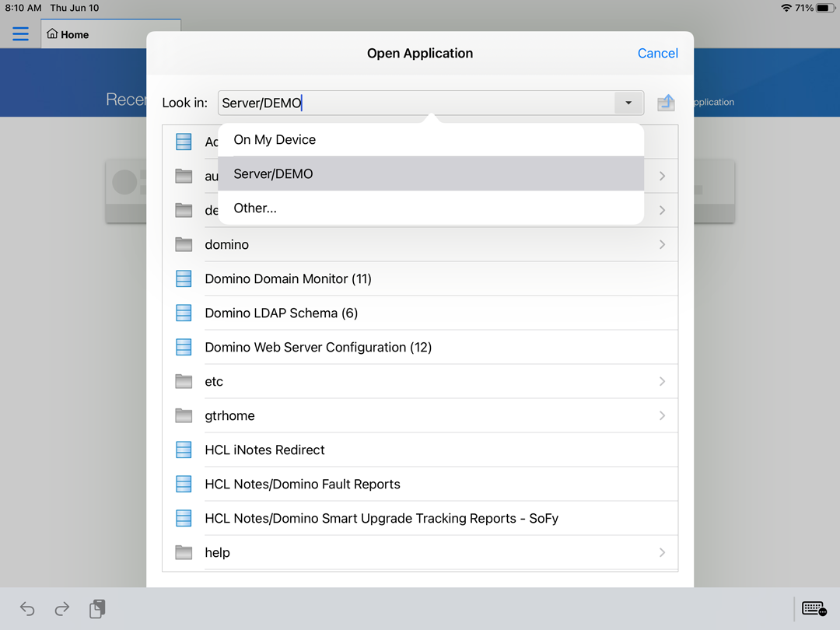The width and height of the screenshot is (840, 630).
Task: Check the Wi-Fi status icon
Action: click(x=786, y=8)
